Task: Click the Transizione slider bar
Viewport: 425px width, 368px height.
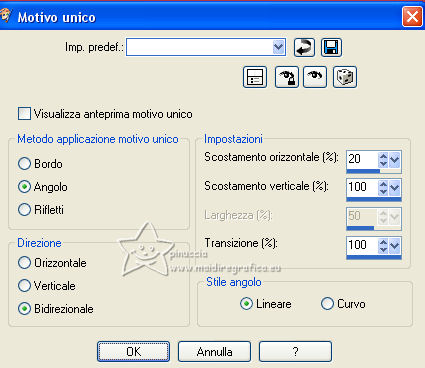Action: [374, 257]
